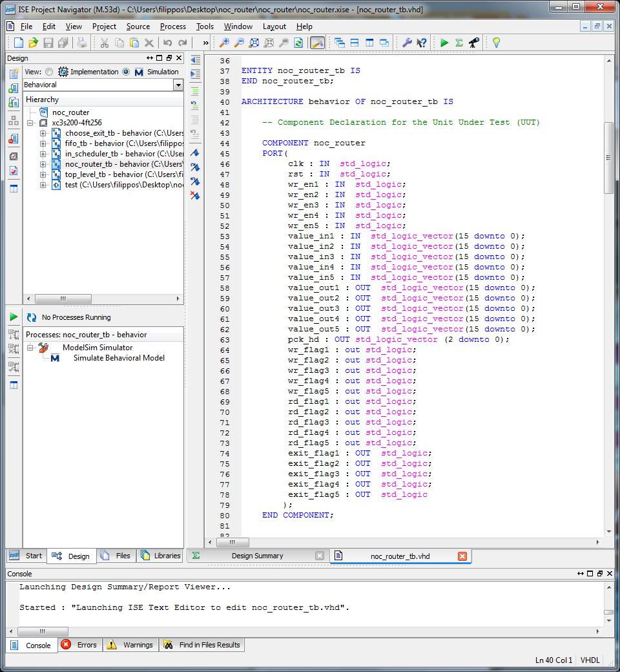Click the green Refresh toolbar icon
The height and width of the screenshot is (672, 620).
point(298,43)
